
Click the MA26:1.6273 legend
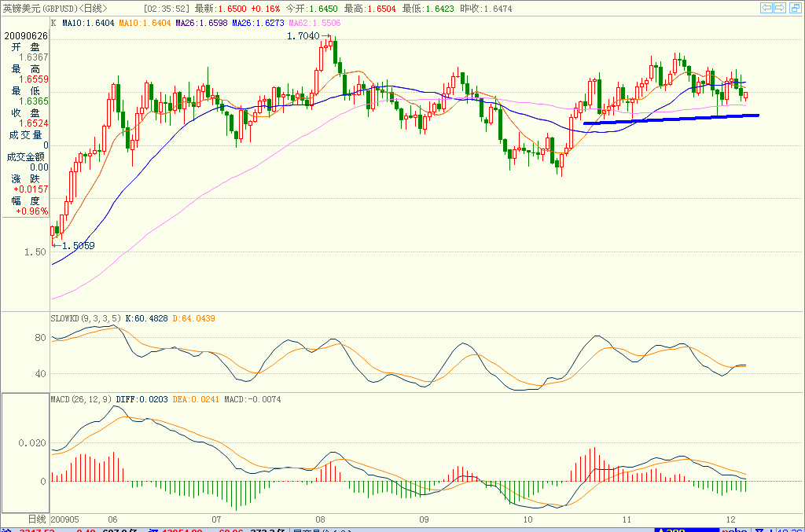[258, 23]
